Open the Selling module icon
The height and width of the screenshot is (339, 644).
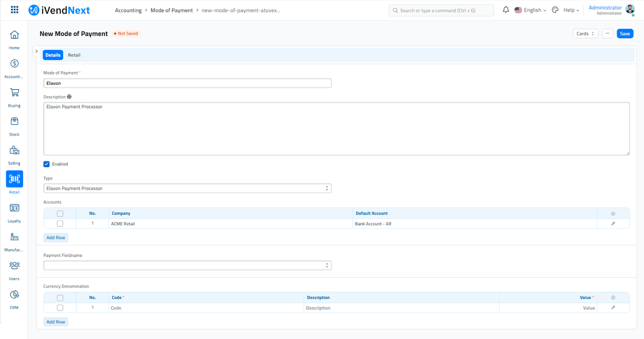14,150
